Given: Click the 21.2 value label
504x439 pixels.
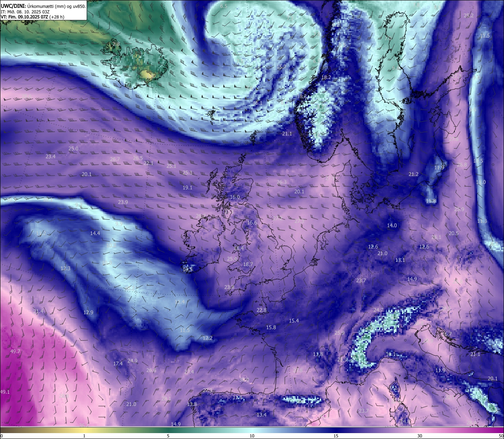Looking at the screenshot, I should coord(413,174).
